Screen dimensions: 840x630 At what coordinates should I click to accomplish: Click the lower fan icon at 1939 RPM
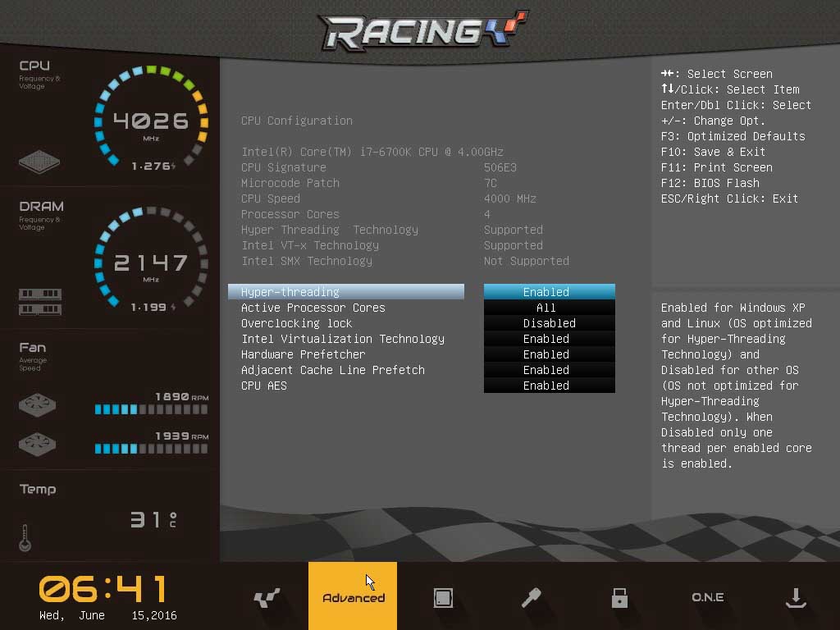tap(37, 444)
